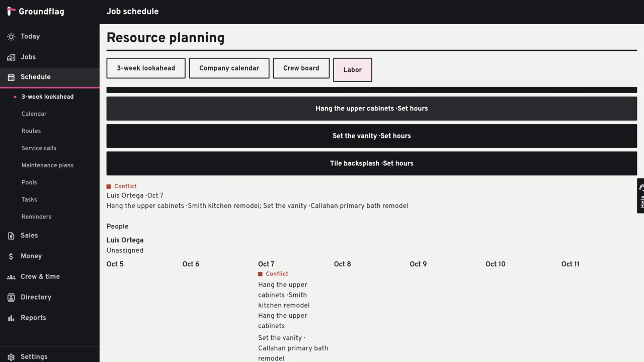Open Sales via its document icon
The image size is (644, 362).
(x=11, y=236)
